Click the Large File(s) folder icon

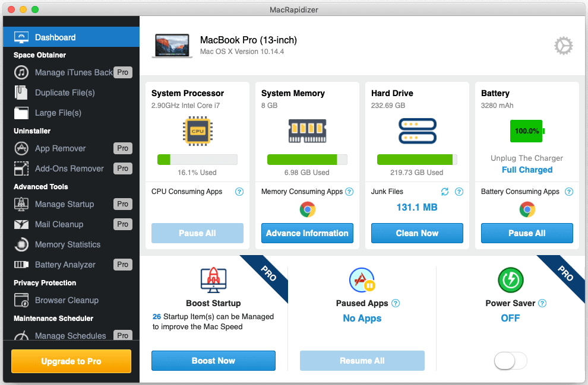[21, 113]
